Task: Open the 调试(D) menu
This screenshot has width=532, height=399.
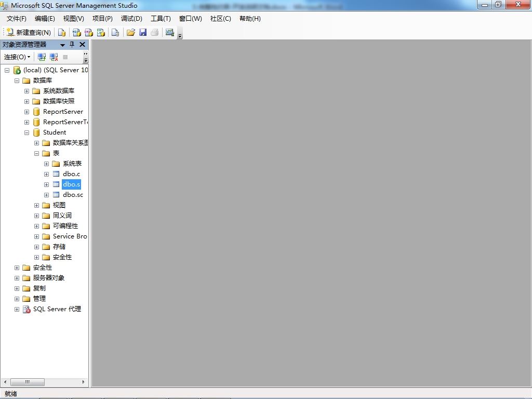Action: 131,19
